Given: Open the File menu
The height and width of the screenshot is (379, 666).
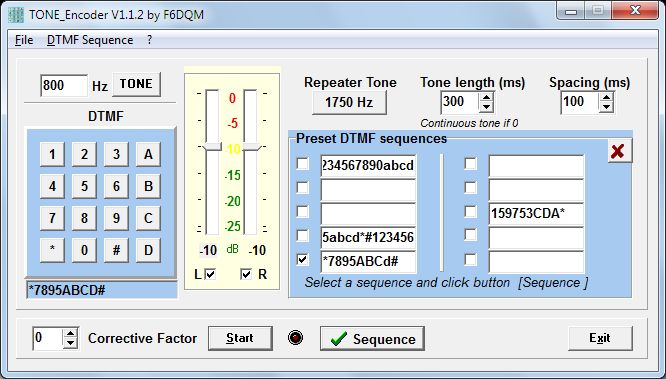Looking at the screenshot, I should click(24, 40).
